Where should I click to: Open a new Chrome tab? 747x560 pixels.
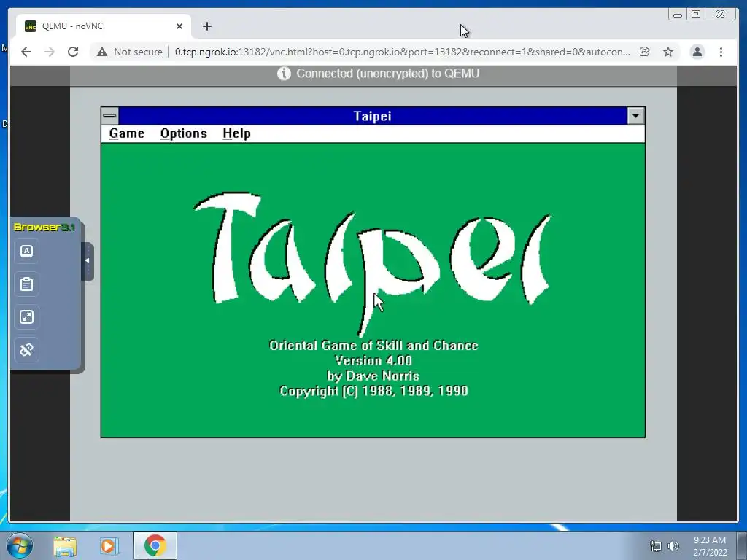(206, 26)
